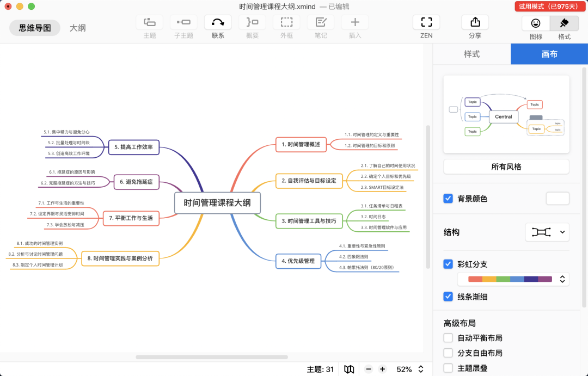Select topic 7. 平衡工作与生活
The image size is (588, 376).
click(x=131, y=218)
